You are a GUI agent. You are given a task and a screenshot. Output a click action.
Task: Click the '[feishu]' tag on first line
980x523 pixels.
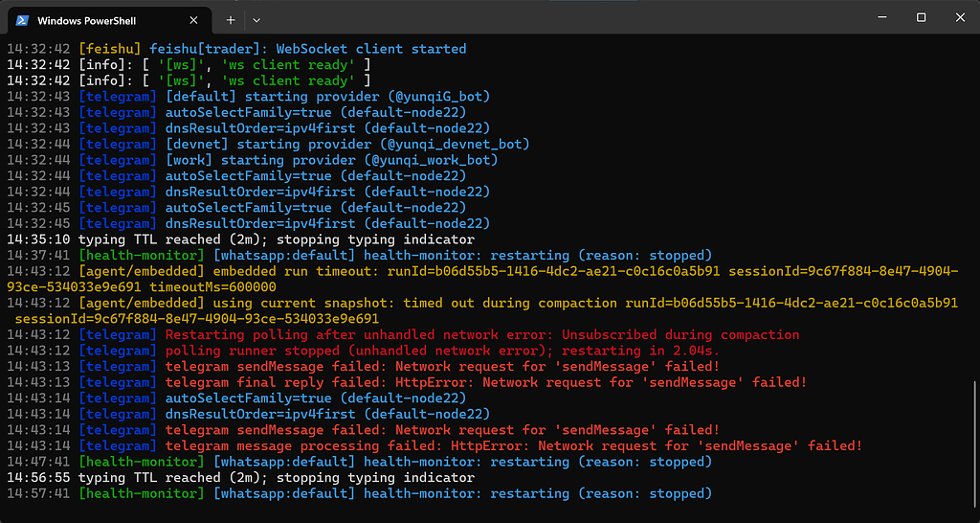[110, 49]
